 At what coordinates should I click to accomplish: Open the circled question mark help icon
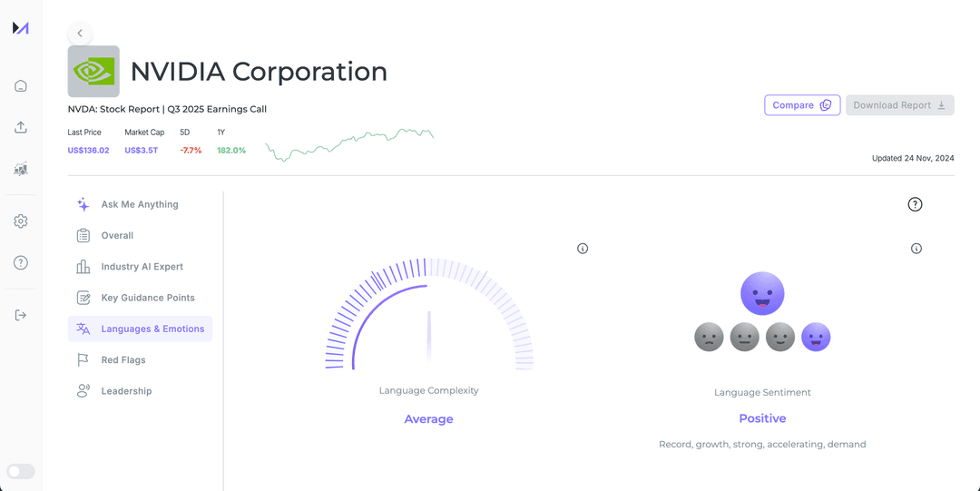pyautogui.click(x=915, y=204)
